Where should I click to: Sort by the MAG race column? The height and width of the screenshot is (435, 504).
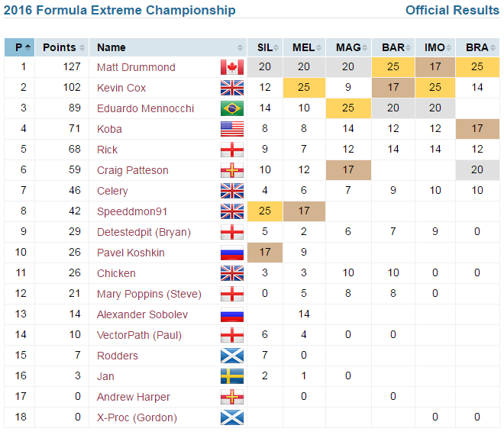pyautogui.click(x=348, y=47)
